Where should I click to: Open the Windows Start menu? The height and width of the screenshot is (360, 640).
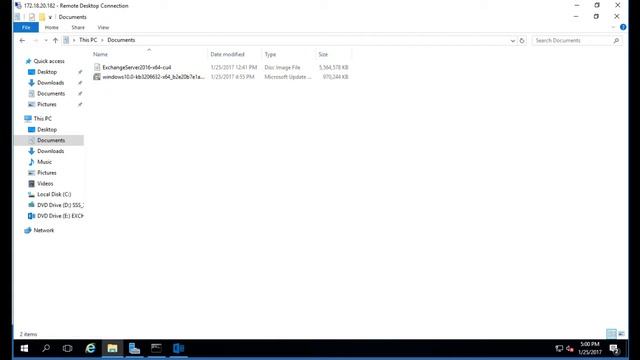(x=24, y=348)
